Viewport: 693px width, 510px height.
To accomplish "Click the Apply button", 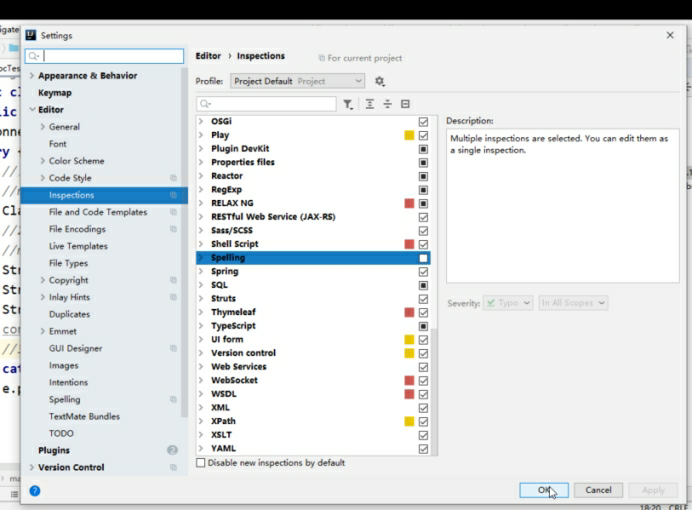I will (x=653, y=490).
